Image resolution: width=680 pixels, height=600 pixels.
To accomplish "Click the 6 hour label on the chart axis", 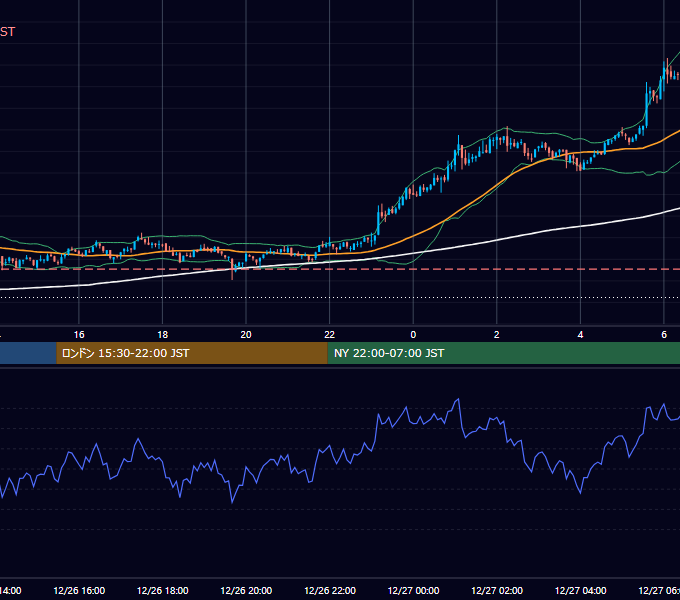I will click(664, 335).
